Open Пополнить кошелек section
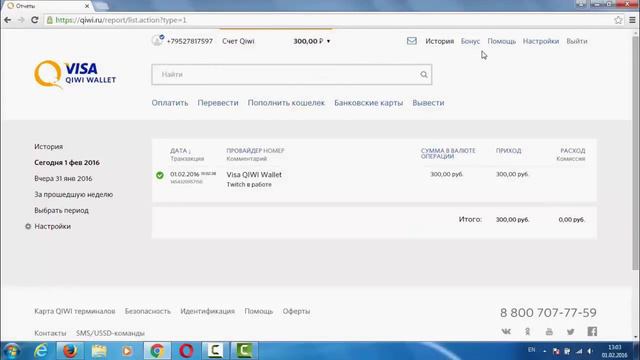This screenshot has height=360, width=640. pyautogui.click(x=286, y=103)
